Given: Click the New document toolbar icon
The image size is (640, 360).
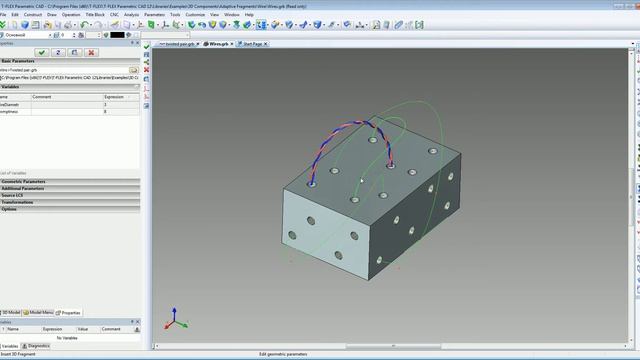Looking at the screenshot, I should (x=14, y=25).
